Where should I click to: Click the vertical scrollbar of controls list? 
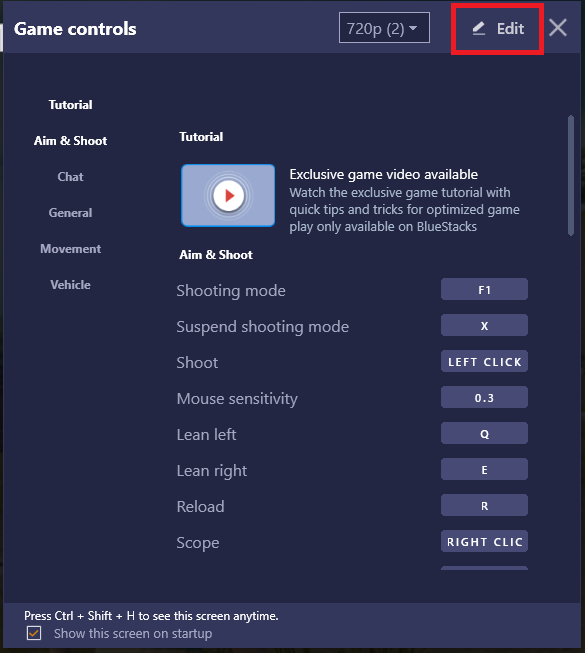(x=571, y=176)
